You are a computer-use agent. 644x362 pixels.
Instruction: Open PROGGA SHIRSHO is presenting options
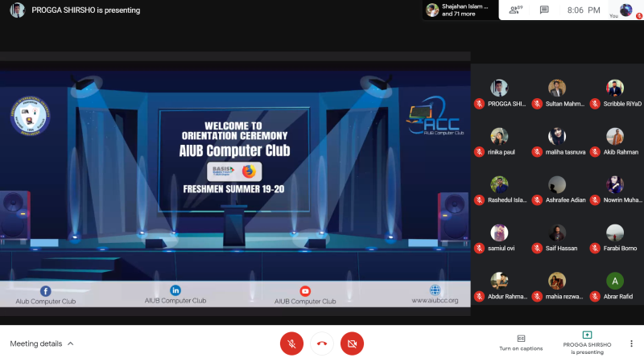(587, 343)
